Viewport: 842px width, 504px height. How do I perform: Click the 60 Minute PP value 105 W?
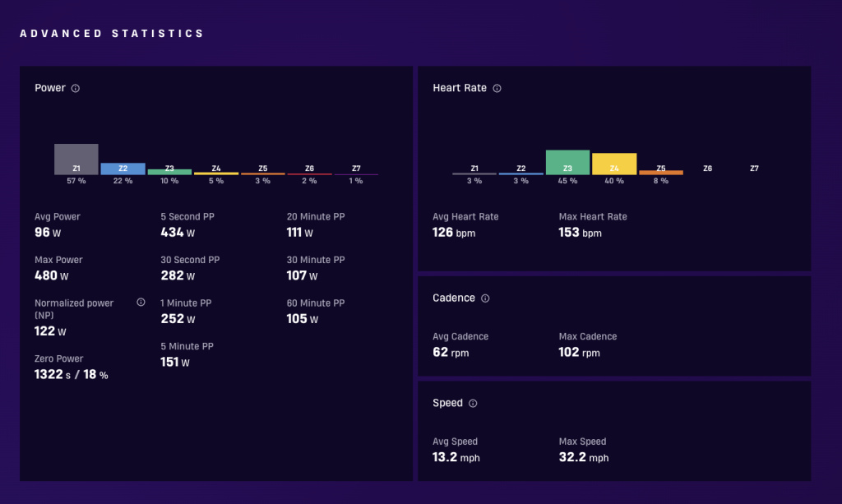(x=303, y=319)
